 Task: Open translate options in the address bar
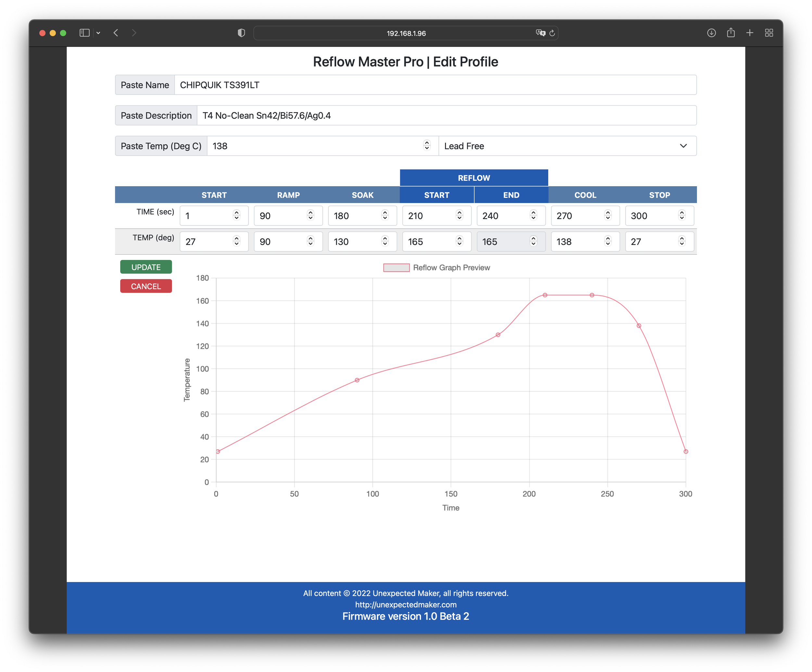[x=540, y=33]
